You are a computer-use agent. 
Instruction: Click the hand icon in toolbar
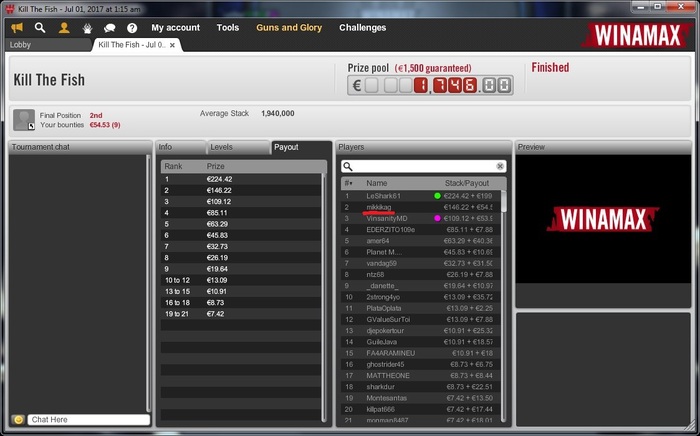click(x=87, y=28)
